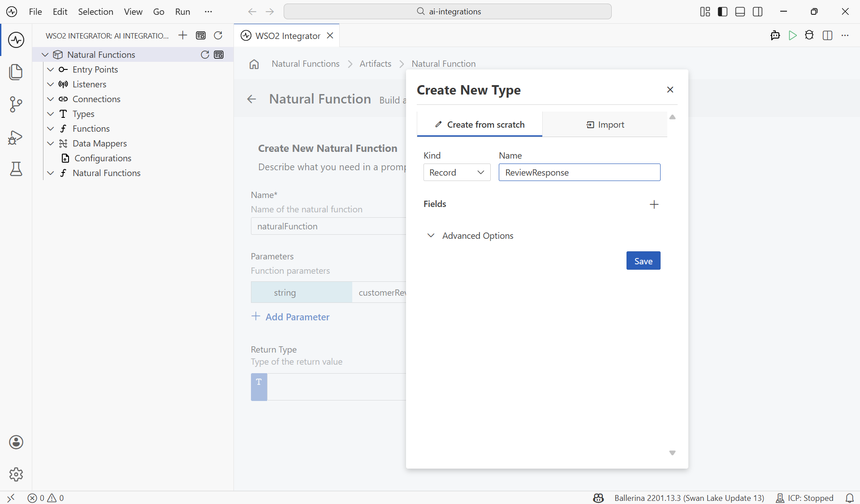This screenshot has height=504, width=860.
Task: Close the WSO2 Integrator tab
Action: [330, 35]
